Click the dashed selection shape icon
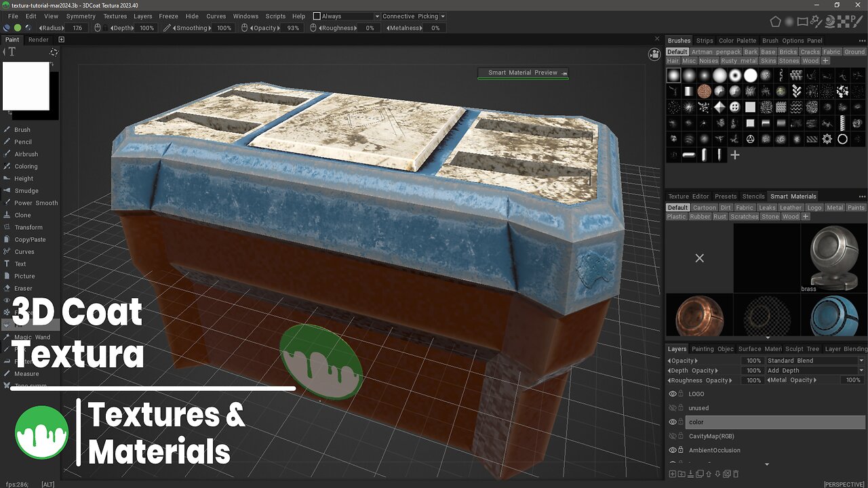The width and height of the screenshot is (868, 488). pos(54,52)
